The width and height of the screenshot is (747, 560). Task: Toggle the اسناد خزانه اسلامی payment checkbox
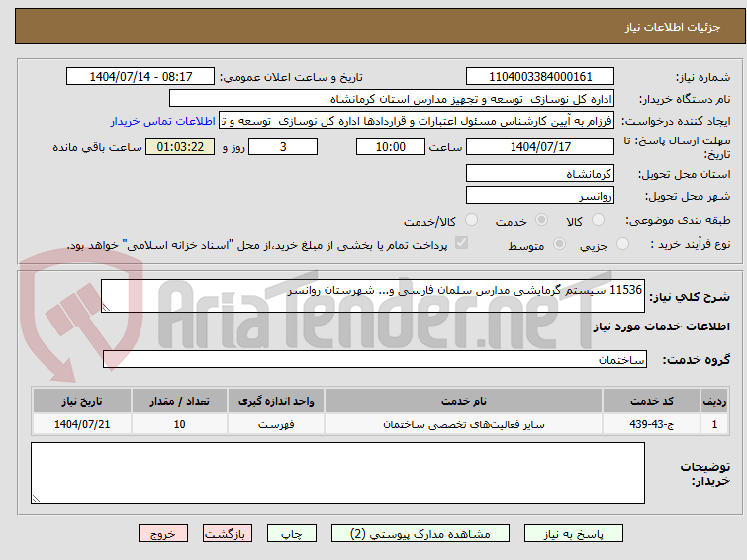461,243
